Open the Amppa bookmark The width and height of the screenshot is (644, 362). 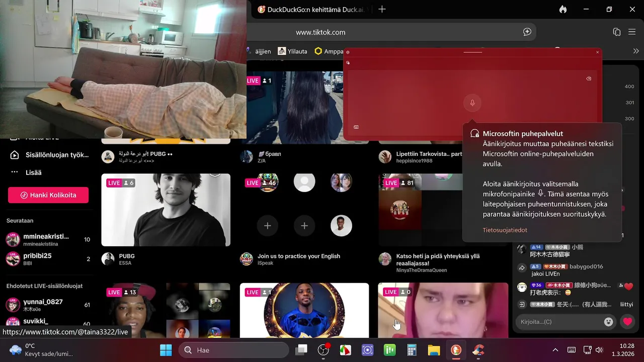pyautogui.click(x=329, y=51)
